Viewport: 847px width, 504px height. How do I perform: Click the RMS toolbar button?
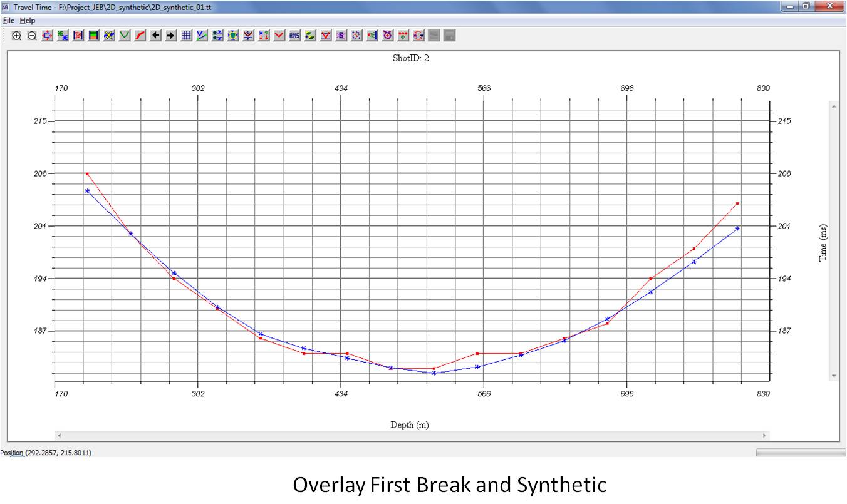pyautogui.click(x=294, y=36)
